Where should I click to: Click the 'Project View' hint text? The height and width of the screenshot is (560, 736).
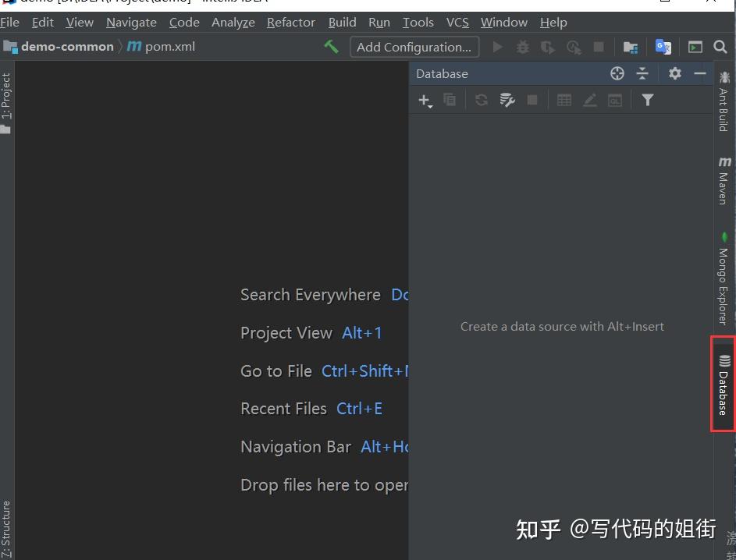(286, 333)
